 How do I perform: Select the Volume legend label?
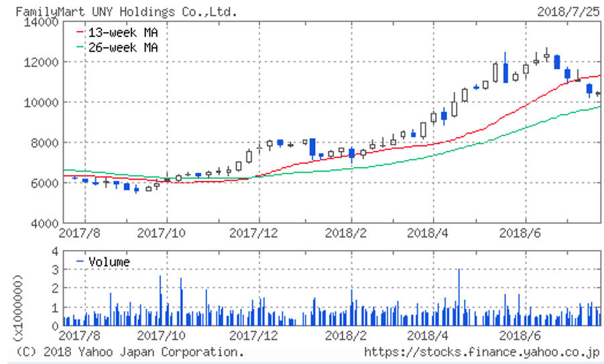coord(109,262)
